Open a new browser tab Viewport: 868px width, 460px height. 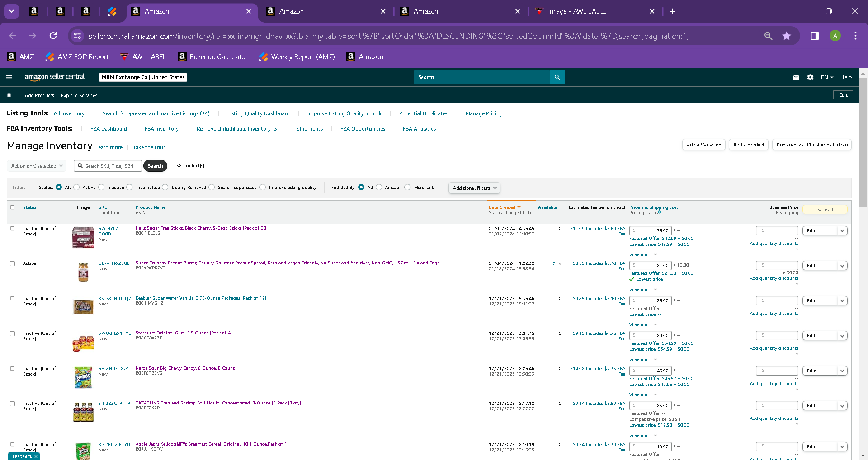coord(672,11)
